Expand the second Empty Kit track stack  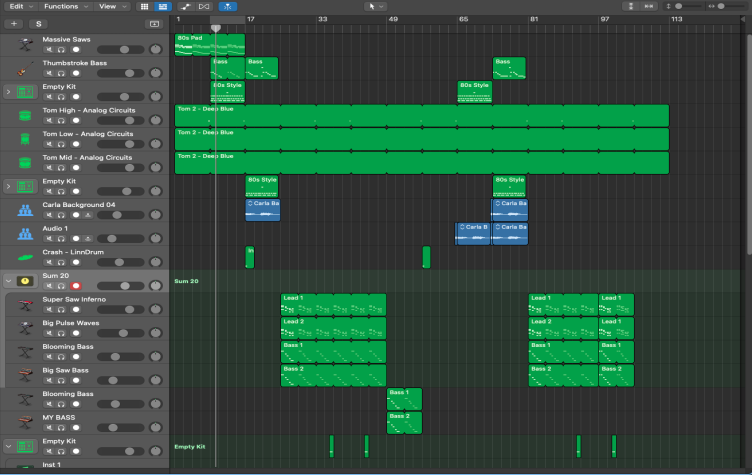(x=8, y=186)
